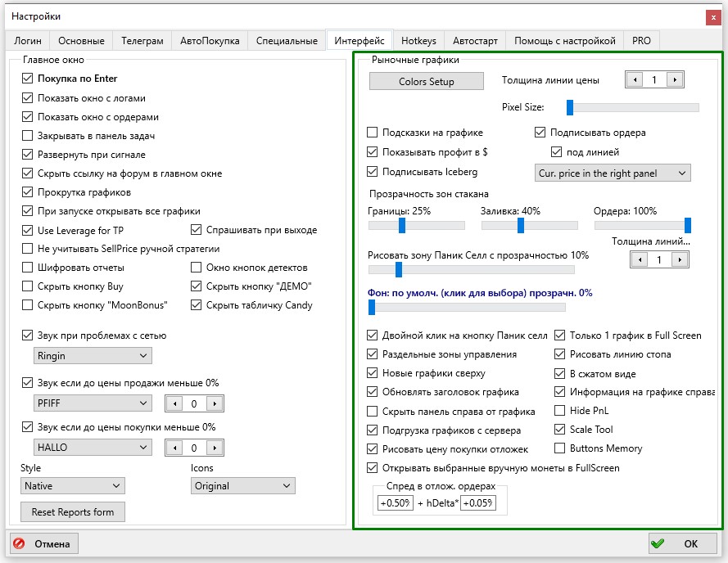Click the red Отмена cancel button

coord(44,543)
